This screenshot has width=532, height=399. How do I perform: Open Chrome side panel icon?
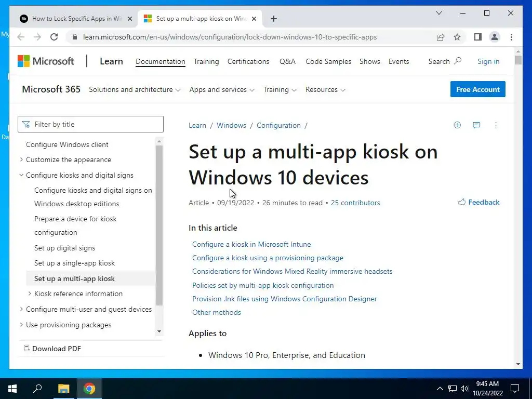click(478, 37)
